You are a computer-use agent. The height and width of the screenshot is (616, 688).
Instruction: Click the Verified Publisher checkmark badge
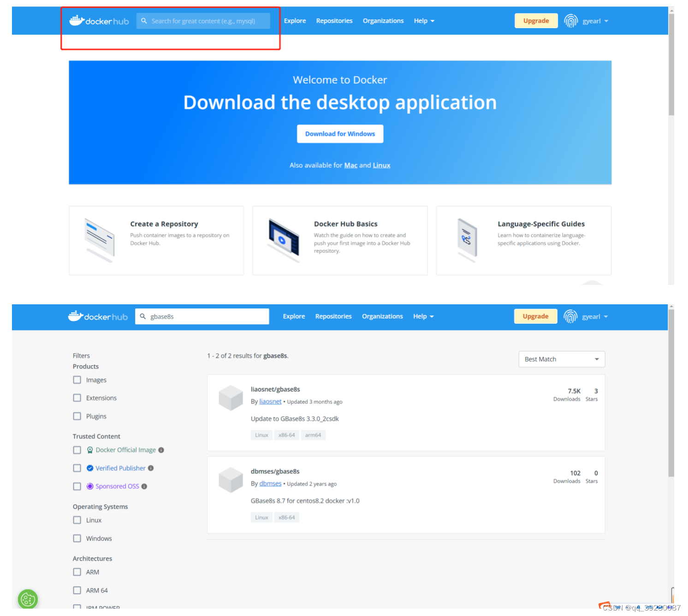90,468
